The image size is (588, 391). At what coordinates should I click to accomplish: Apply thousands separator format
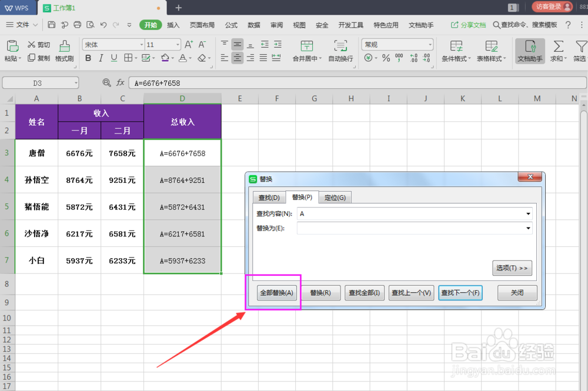click(x=399, y=58)
